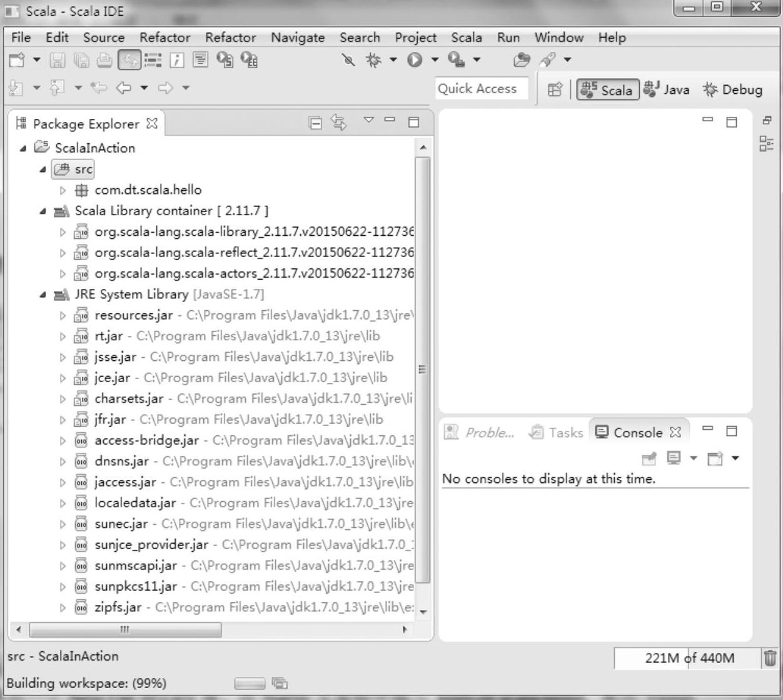Maximize the Package Explorer view
This screenshot has width=783, height=700.
coord(413,122)
